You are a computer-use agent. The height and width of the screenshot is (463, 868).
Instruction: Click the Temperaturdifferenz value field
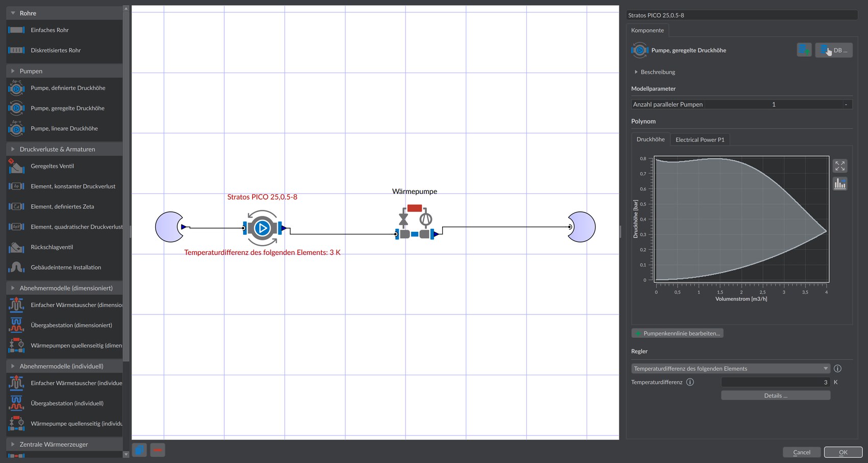[776, 382]
